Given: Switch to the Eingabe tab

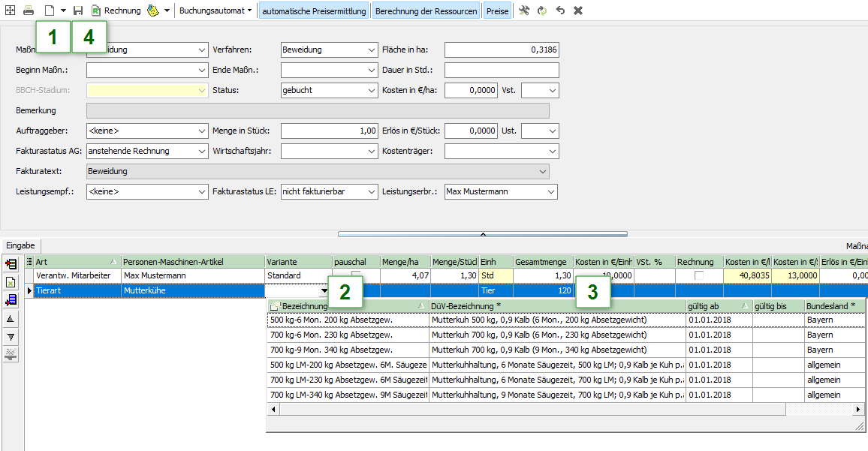Looking at the screenshot, I should point(21,245).
